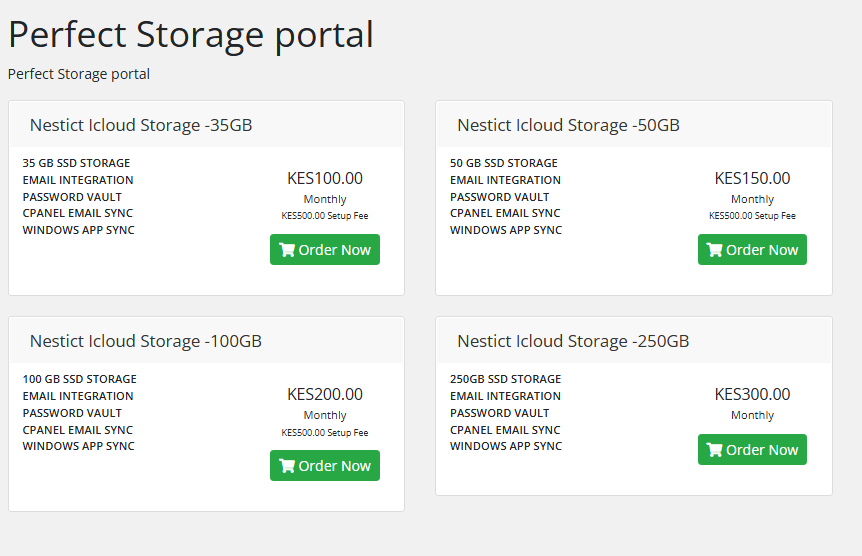Click the 50 GB SSD STORAGE feature text
The height and width of the screenshot is (556, 862).
(504, 163)
